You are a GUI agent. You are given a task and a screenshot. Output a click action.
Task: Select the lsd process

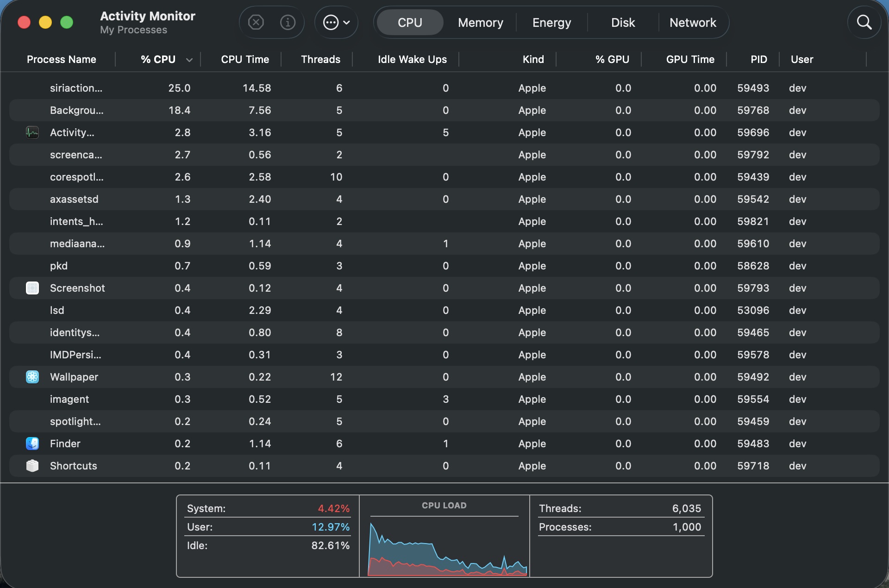[x=444, y=310]
